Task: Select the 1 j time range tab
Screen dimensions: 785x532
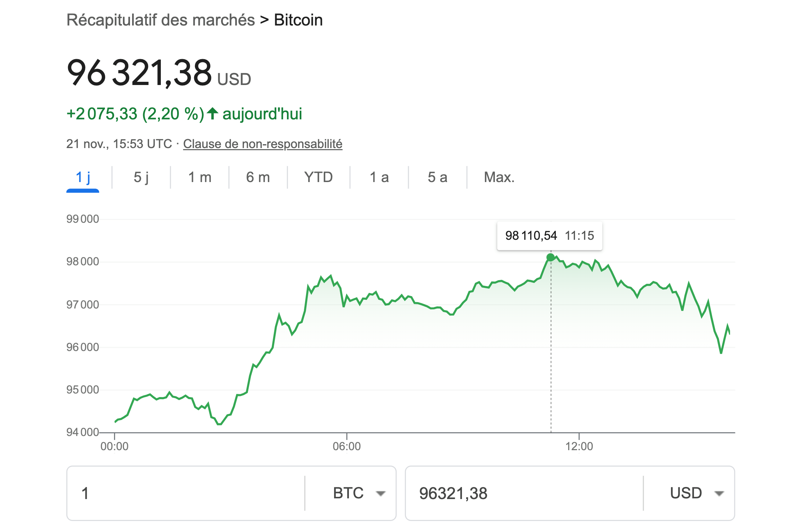Action: (x=83, y=177)
